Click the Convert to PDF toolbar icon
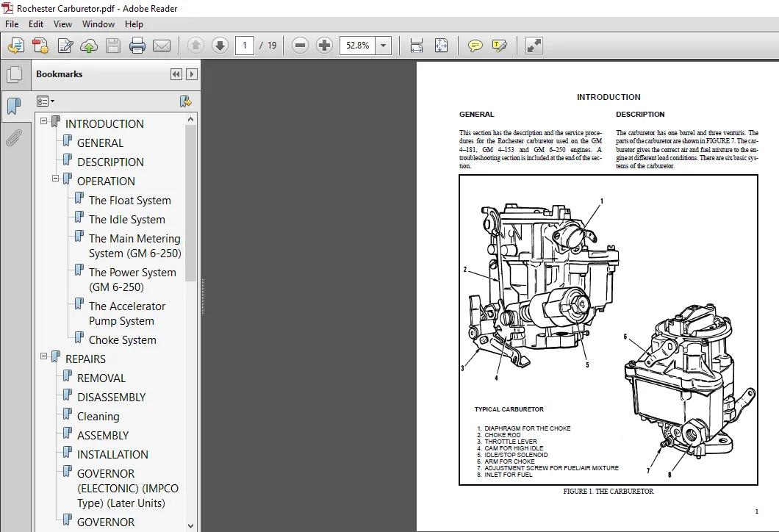This screenshot has width=779, height=532. (x=40, y=46)
